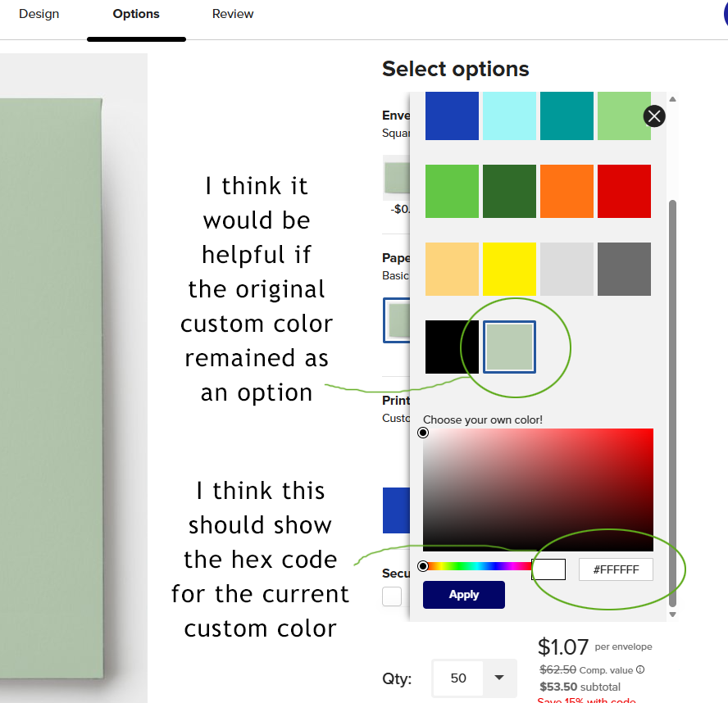Toggle the checkbox under the Secu heading
This screenshot has height=703, width=728.
pyautogui.click(x=392, y=596)
